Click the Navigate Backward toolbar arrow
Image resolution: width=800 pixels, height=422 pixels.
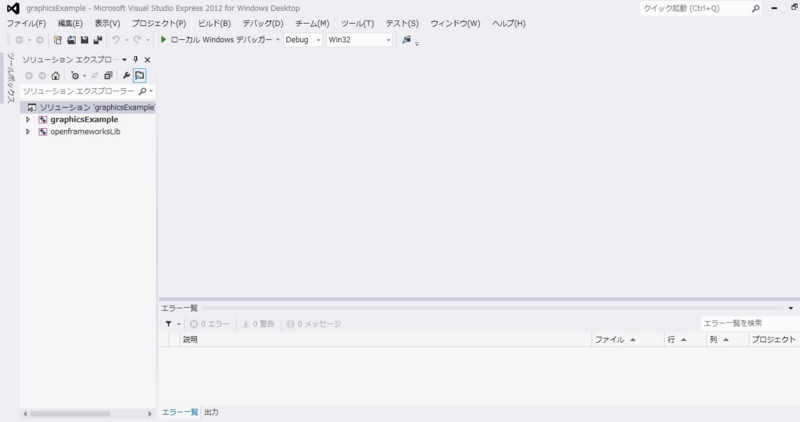[19, 40]
